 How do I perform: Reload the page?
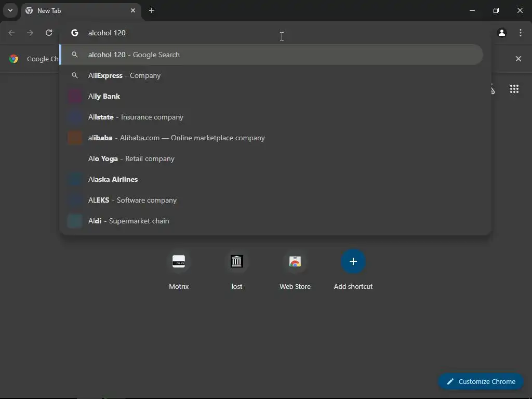coord(49,33)
